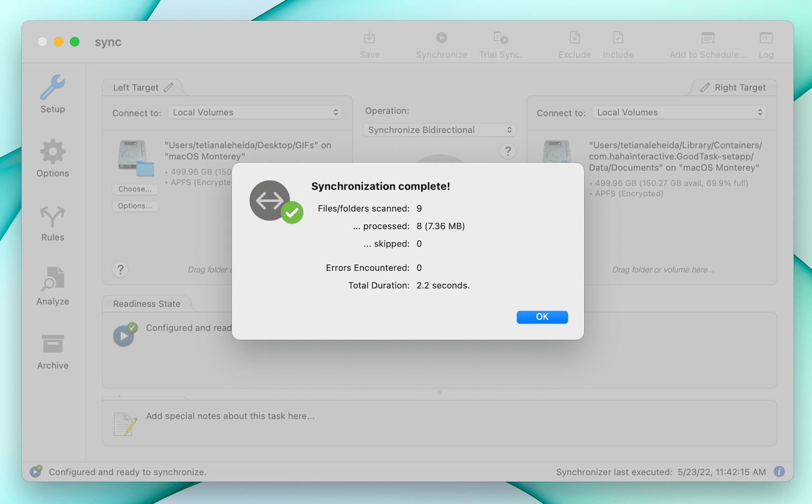Edit the Right Target label
The height and width of the screenshot is (504, 812).
tap(705, 87)
